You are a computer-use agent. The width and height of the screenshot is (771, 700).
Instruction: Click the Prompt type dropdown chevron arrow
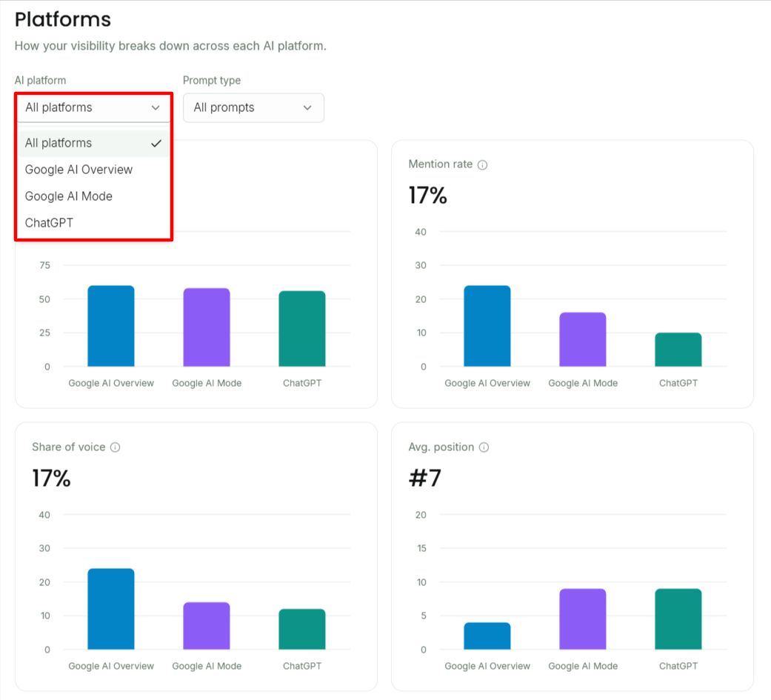point(307,107)
